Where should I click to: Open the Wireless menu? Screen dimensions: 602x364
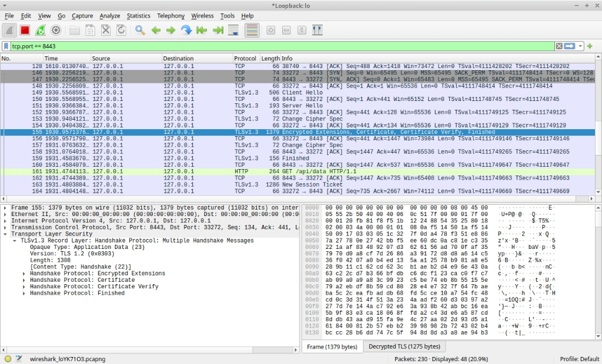[x=202, y=16]
